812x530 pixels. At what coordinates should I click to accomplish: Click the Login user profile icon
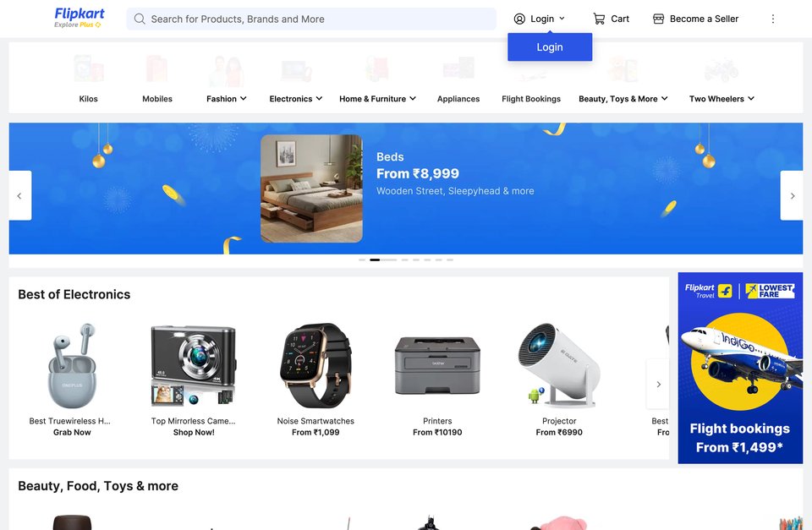coord(519,19)
